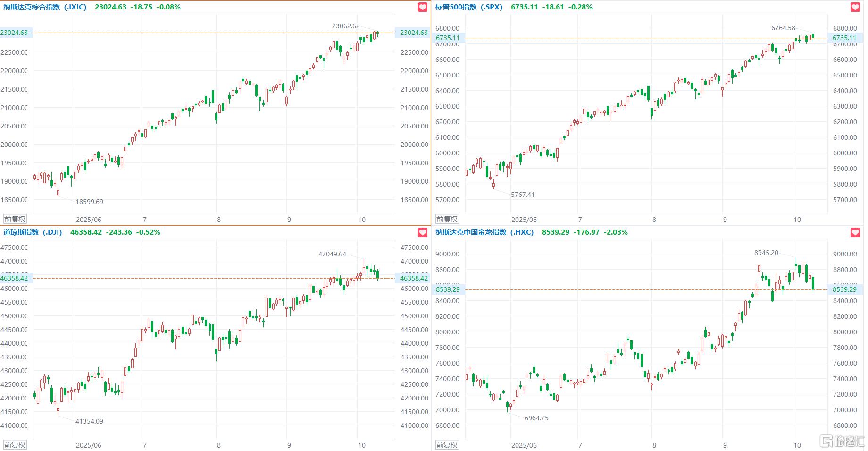Screen dimensions: 868x451
Task: Toggle favorite heart on the Nasdaq Composite chart
Action: pyautogui.click(x=423, y=7)
